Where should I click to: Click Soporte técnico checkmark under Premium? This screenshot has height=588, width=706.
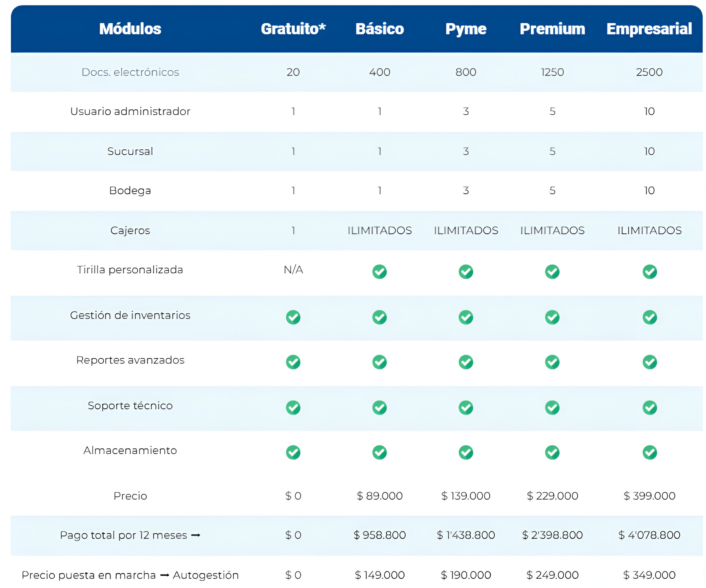click(x=552, y=407)
